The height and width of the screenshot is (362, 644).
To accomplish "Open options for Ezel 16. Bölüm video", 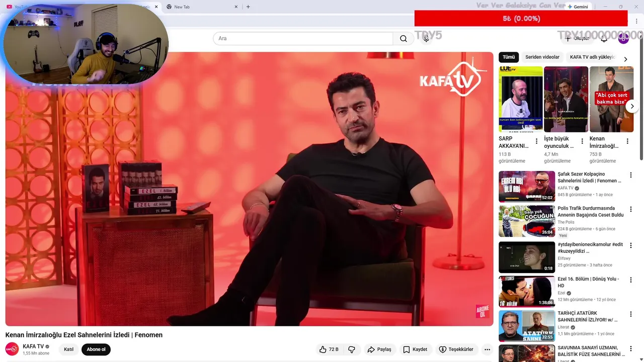I will tap(631, 280).
